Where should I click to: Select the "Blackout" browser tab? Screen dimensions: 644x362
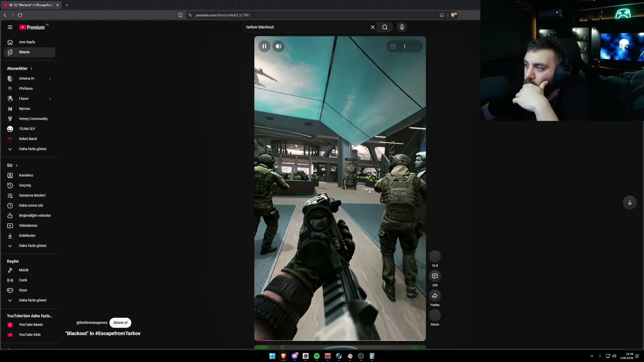click(31, 5)
